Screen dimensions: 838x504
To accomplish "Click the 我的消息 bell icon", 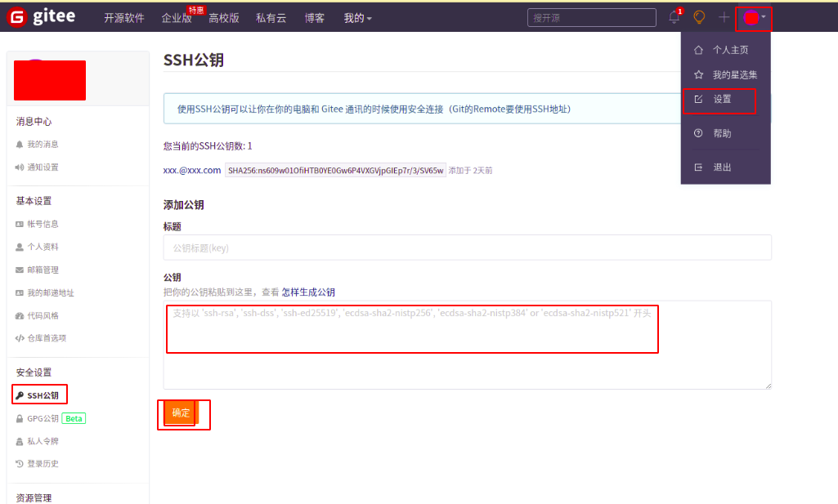I will click(18, 145).
